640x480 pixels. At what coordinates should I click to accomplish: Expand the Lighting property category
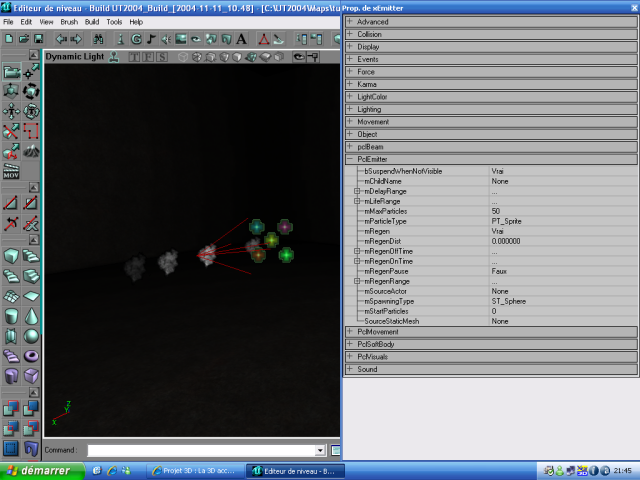[x=350, y=109]
